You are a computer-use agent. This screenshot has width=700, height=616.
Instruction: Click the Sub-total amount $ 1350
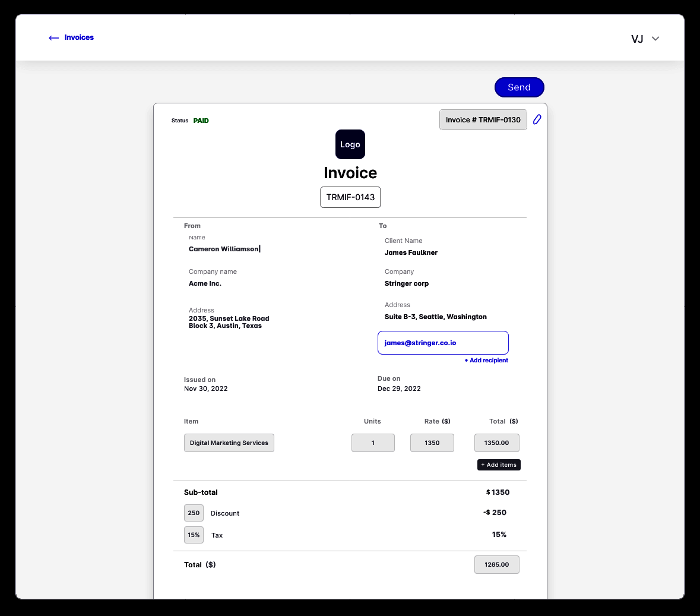pos(498,492)
